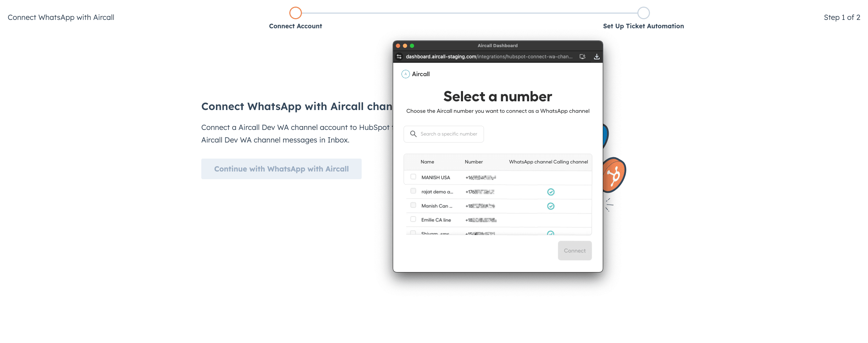The width and height of the screenshot is (868, 343).
Task: Click Manish Can's WhatsApp channel checkmark icon
Action: [x=551, y=206]
